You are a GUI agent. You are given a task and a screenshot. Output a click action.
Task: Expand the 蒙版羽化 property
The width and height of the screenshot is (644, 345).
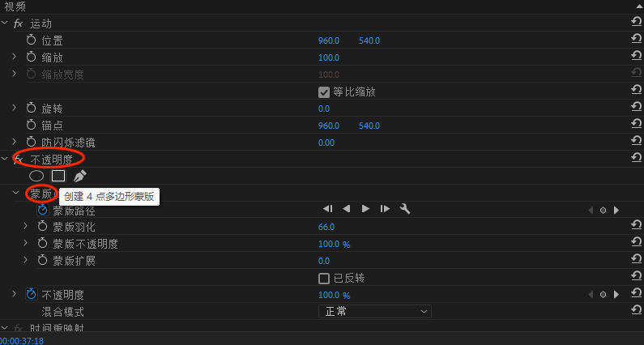point(25,226)
